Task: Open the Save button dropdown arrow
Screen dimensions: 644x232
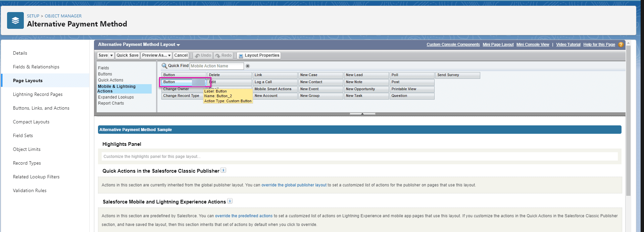Action: point(112,56)
